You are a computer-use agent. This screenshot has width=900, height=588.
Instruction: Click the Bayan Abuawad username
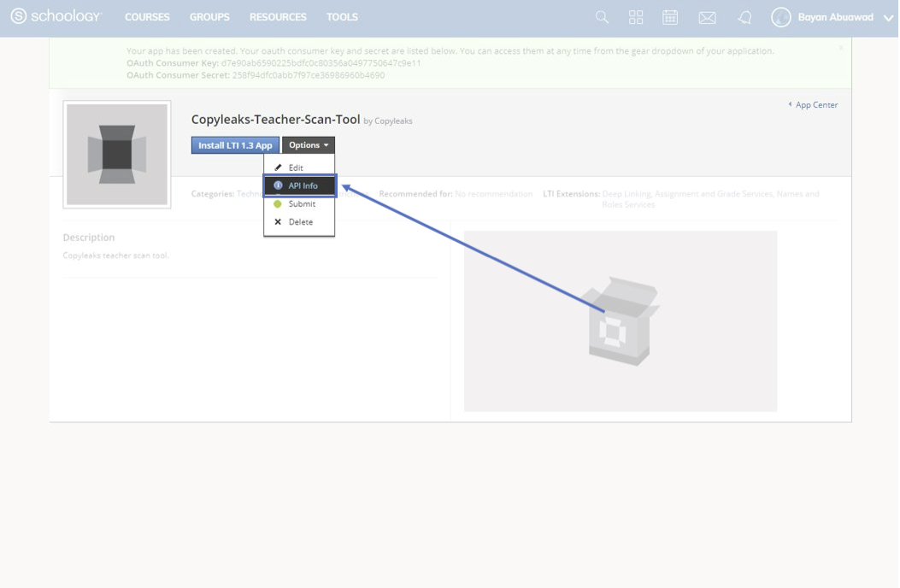[836, 17]
